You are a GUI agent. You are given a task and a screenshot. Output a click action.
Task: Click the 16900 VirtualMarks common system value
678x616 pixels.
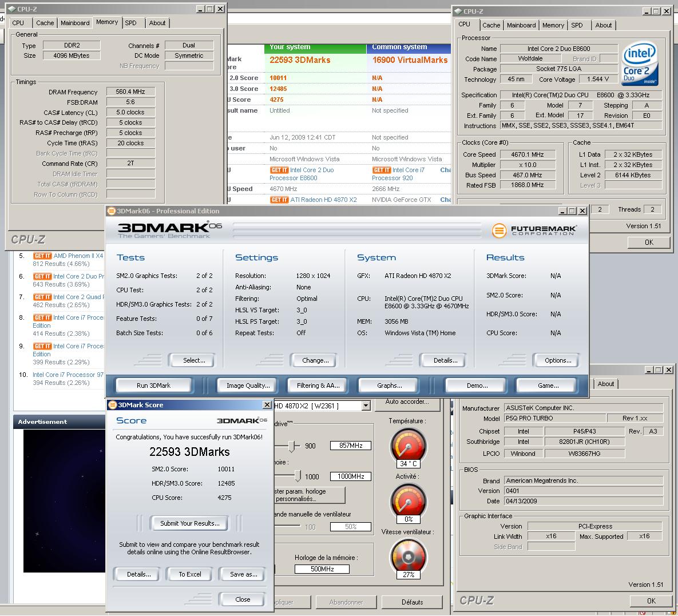[410, 60]
